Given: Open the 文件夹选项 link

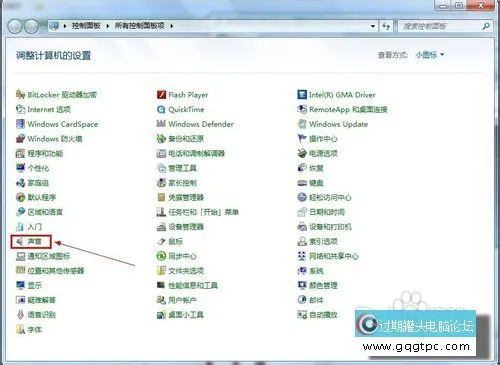Looking at the screenshot, I should [x=186, y=271].
